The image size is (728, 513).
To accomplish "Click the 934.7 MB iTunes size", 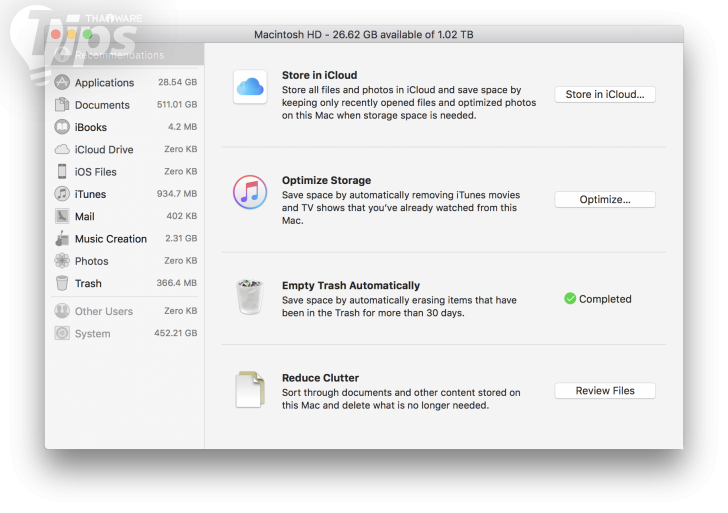I will (177, 194).
